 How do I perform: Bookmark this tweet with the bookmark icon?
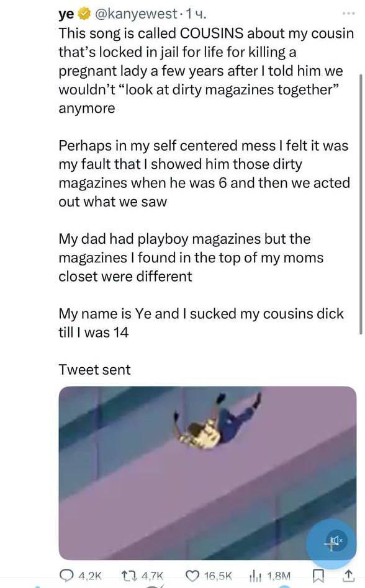[x=318, y=575]
